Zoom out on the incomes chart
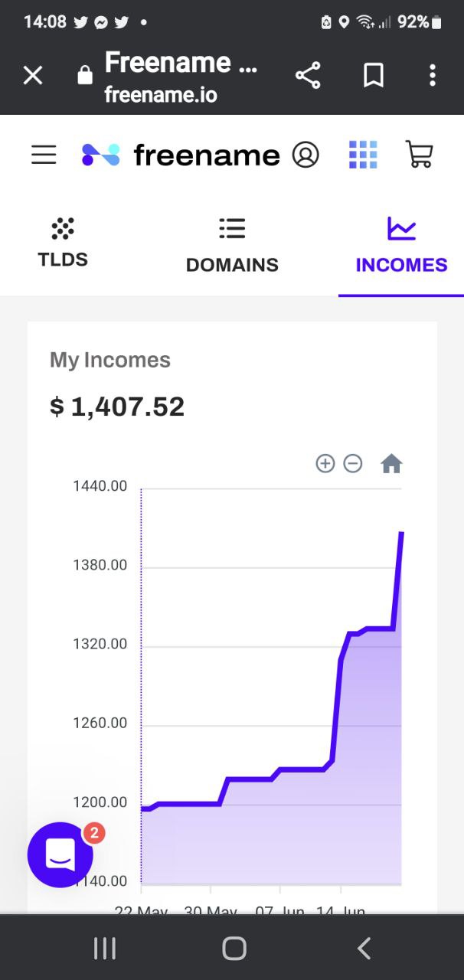 [x=353, y=463]
